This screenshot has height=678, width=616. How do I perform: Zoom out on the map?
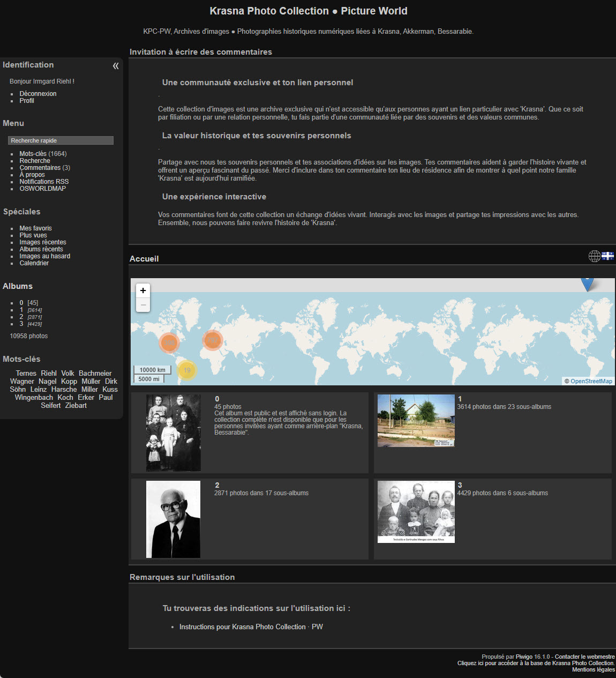[143, 304]
